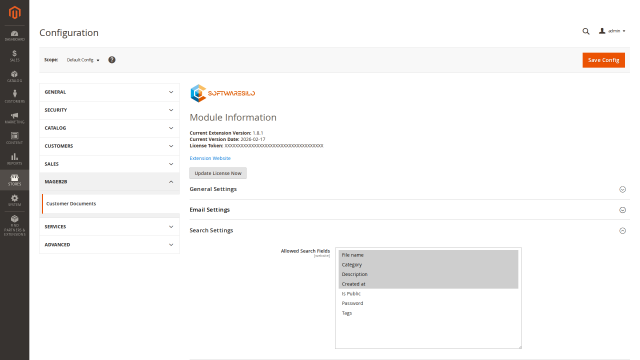Viewport: 640px width, 360px height.
Task: Open the Content sidebar menu
Action: (x=14, y=138)
